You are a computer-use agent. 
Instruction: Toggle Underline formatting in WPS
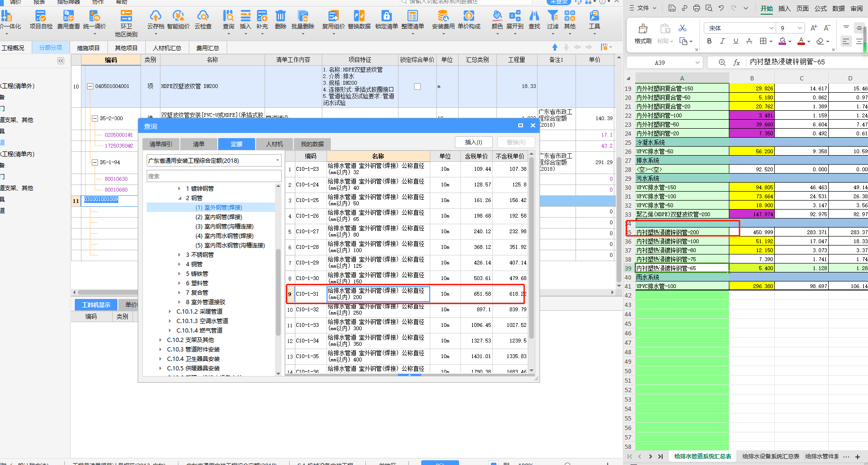[x=735, y=41]
